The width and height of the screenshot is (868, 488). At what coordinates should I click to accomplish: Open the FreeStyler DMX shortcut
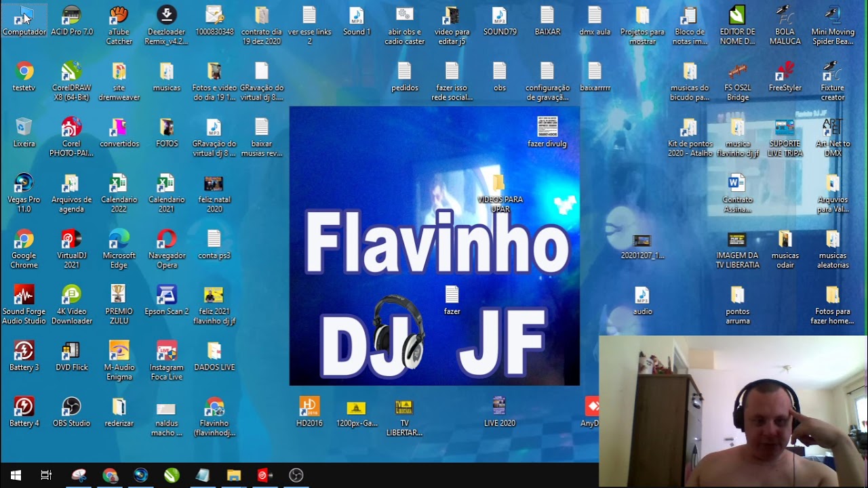click(785, 76)
